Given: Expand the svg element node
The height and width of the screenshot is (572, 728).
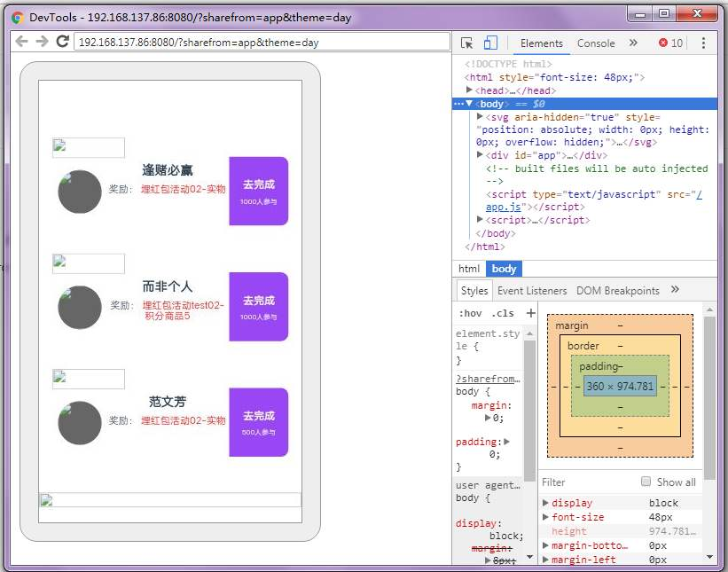Looking at the screenshot, I should pos(480,116).
